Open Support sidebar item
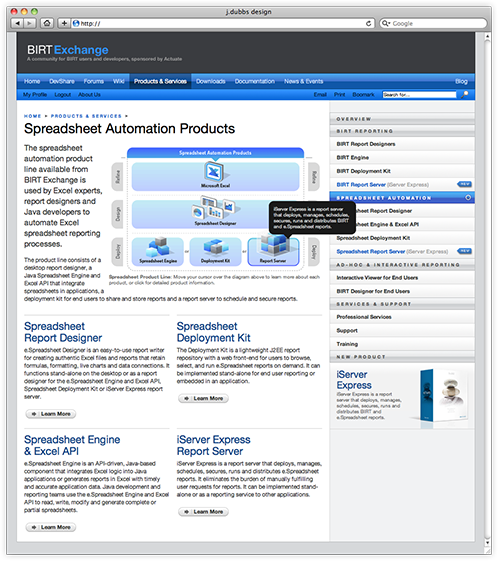This screenshot has height=561, width=498. (x=402, y=331)
